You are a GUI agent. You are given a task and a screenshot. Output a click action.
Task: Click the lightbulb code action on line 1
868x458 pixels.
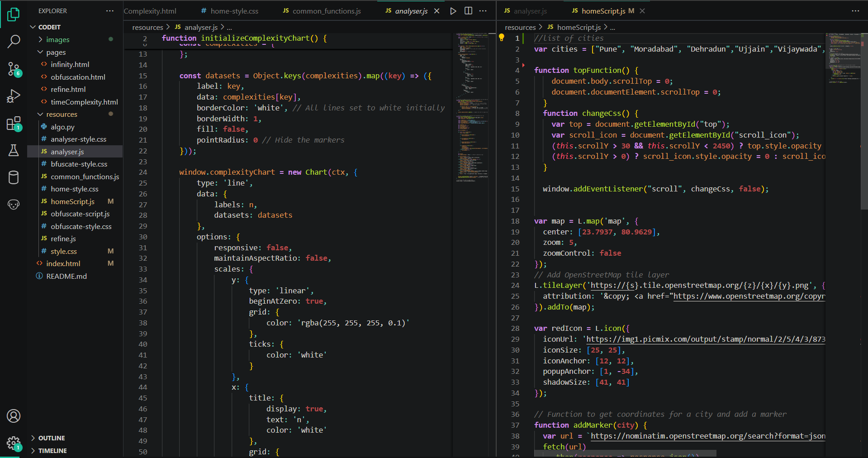pos(502,38)
